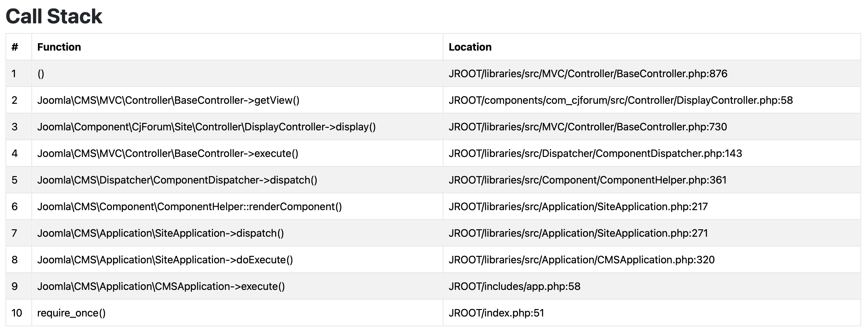Viewport: 868px width, 334px height.
Task: Click the SiteApplication->dispatch() function entry
Action: [x=160, y=233]
